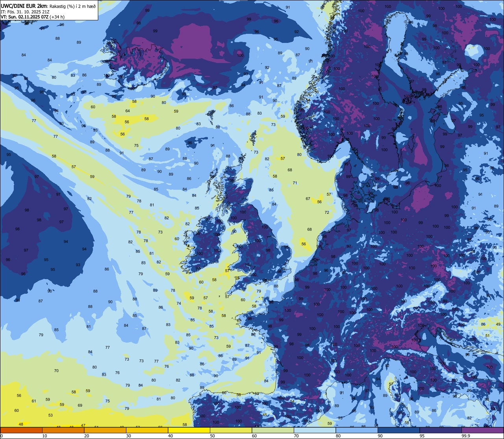This screenshot has height=439, width=504.
Task: Click the humidity value "53" on the map
Action: click(x=50, y=415)
